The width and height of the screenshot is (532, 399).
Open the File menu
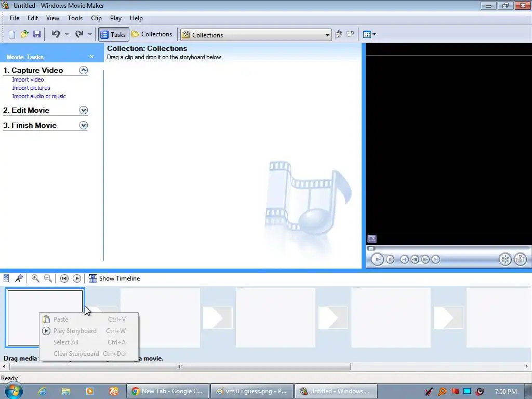click(x=15, y=18)
